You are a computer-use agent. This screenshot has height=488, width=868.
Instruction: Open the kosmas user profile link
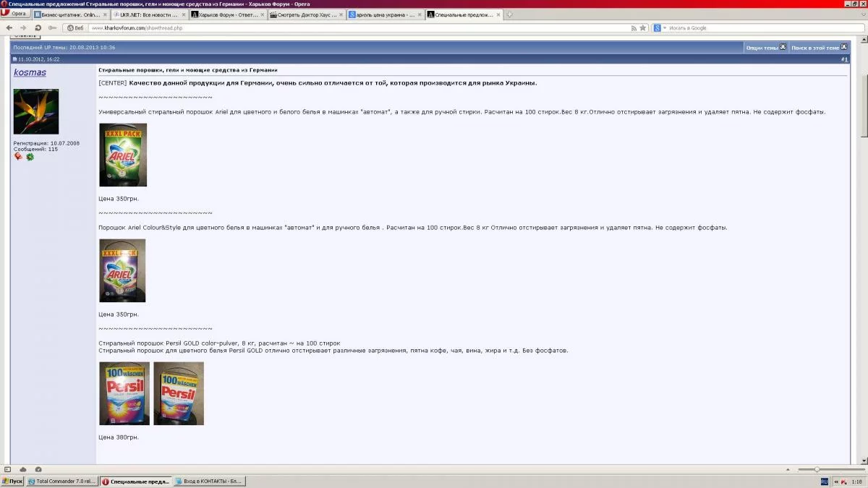click(30, 72)
